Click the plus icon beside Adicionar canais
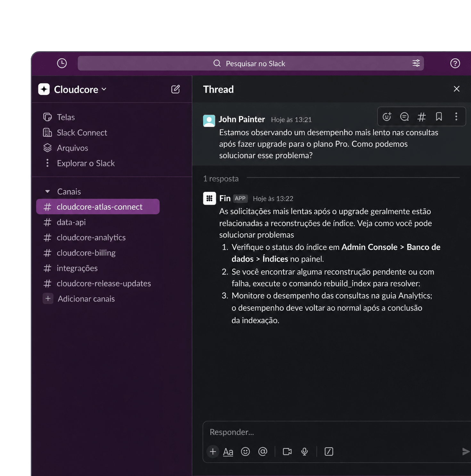Screen dimensions: 471x476 point(48,299)
